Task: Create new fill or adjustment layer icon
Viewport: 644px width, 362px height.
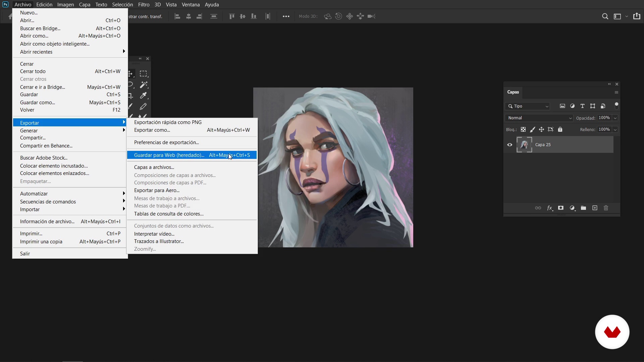Action: coord(572,208)
